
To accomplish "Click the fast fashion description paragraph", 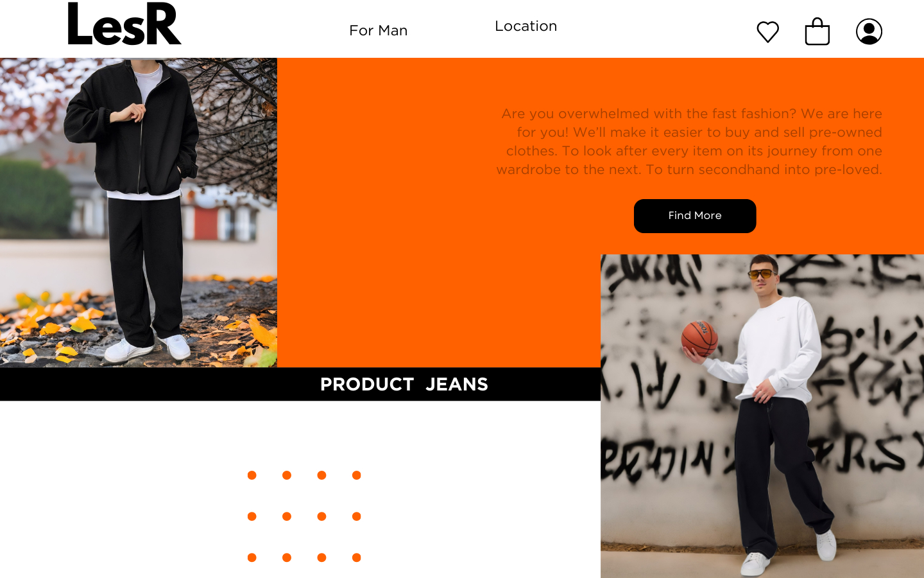I will click(689, 141).
